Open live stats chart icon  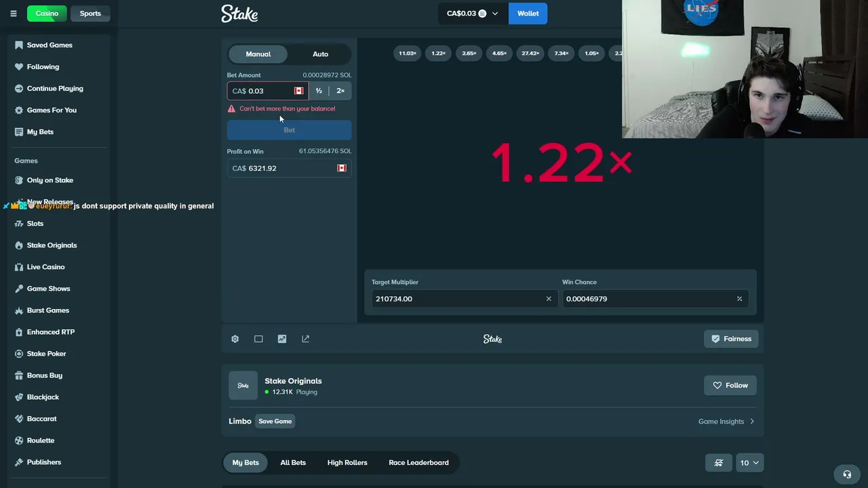[282, 339]
